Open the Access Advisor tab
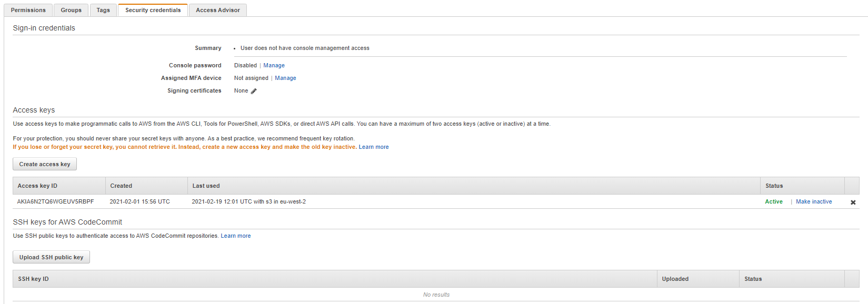 pos(218,10)
